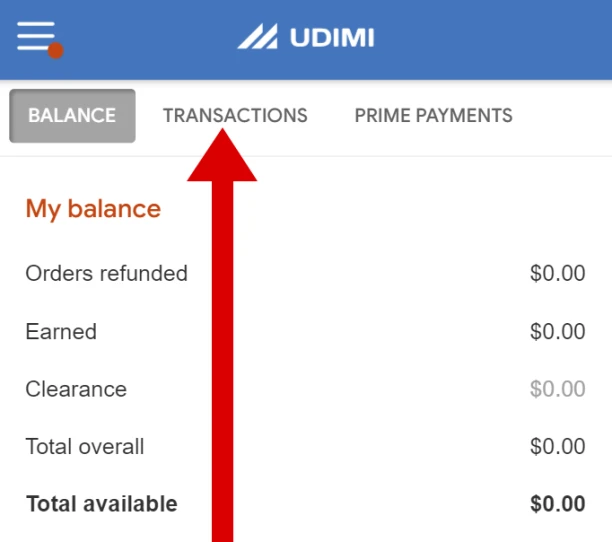Click the bold Total available label
Viewport: 612px width, 542px height.
point(101,504)
